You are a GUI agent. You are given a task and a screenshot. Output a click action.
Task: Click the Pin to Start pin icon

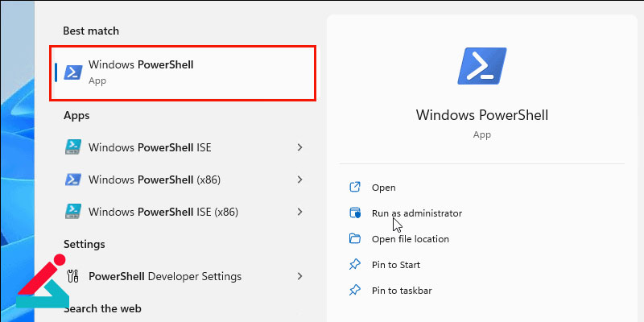click(x=354, y=265)
